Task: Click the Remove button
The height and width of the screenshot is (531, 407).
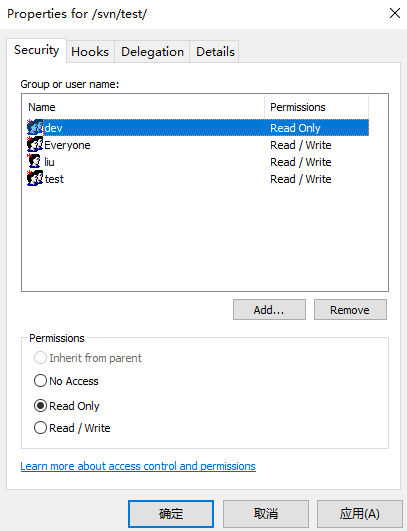Action: point(350,310)
